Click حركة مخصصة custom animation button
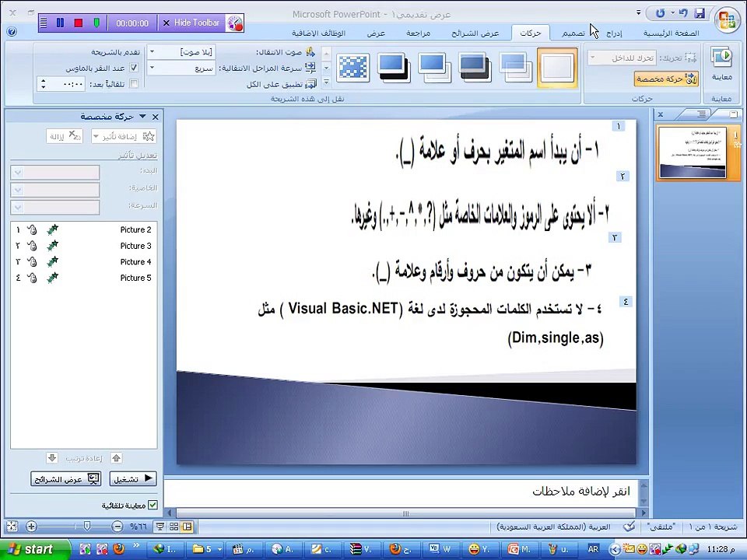This screenshot has width=747, height=560. [x=667, y=79]
